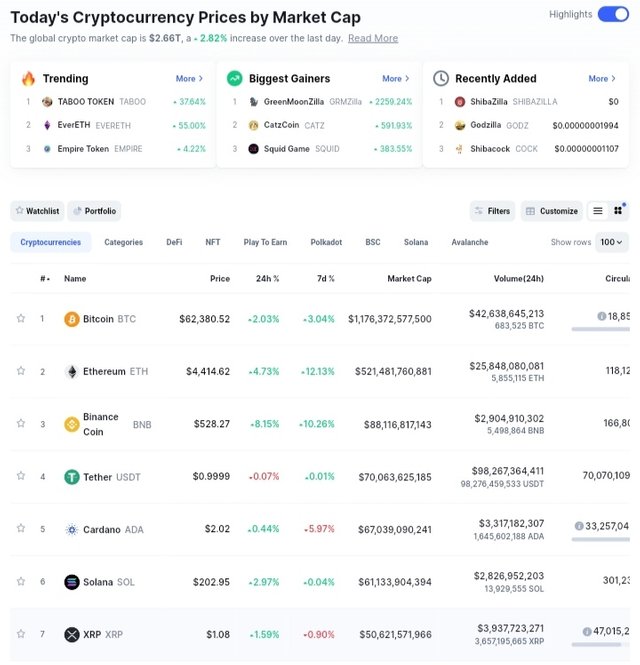Expand More in Trending card

pyautogui.click(x=189, y=78)
